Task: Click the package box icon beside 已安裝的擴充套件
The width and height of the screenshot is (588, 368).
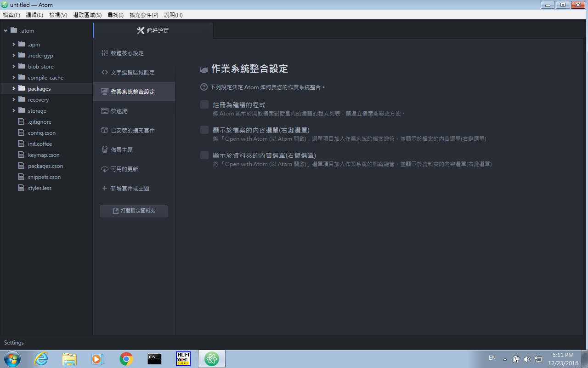Action: (x=105, y=130)
